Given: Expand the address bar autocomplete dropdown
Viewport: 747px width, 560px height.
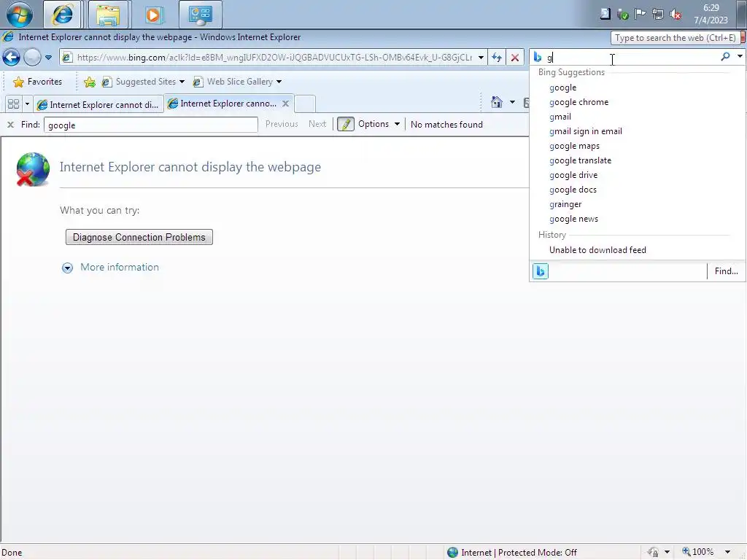Looking at the screenshot, I should 481,58.
